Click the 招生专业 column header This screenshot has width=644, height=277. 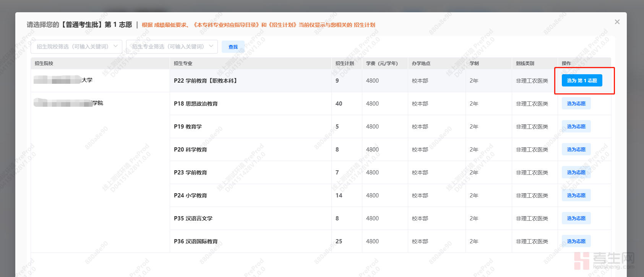pyautogui.click(x=183, y=64)
